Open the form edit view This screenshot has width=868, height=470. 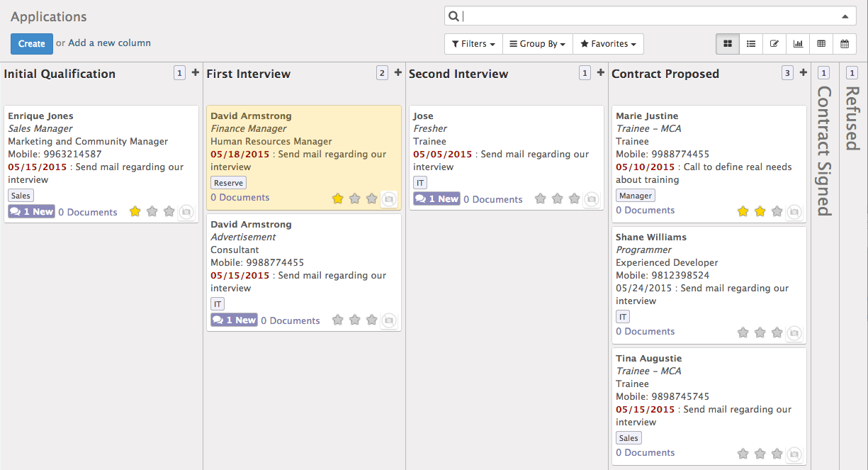point(774,43)
